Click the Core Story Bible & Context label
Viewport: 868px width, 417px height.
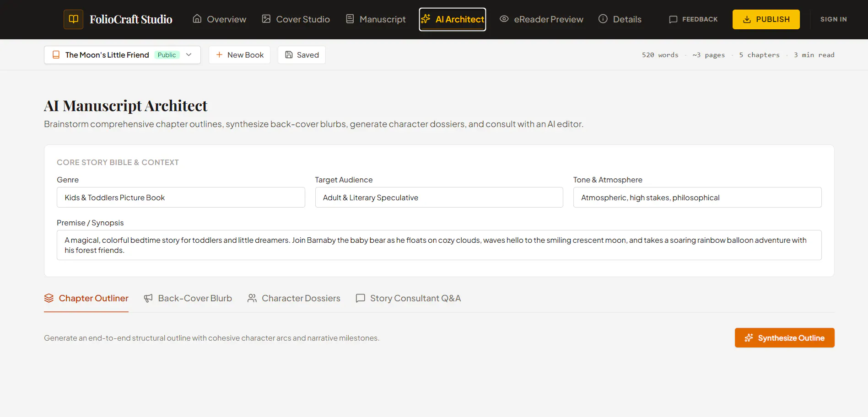click(118, 162)
